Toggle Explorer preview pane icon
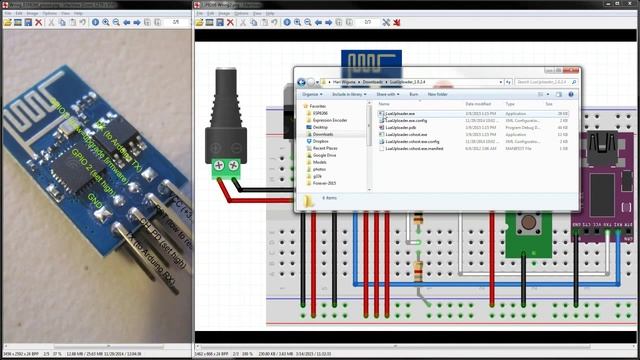 (559, 94)
